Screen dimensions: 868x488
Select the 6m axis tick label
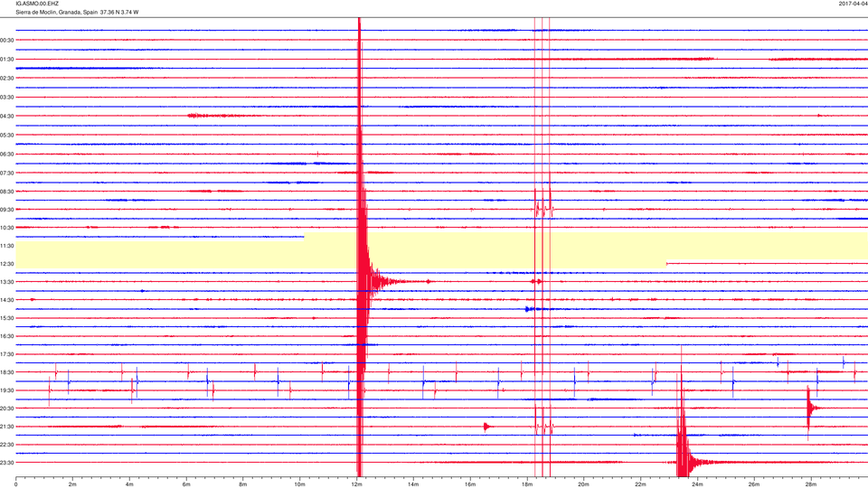pos(186,484)
